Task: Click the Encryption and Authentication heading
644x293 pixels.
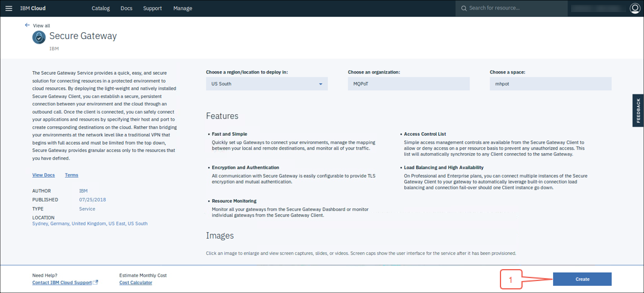Action: pyautogui.click(x=246, y=167)
